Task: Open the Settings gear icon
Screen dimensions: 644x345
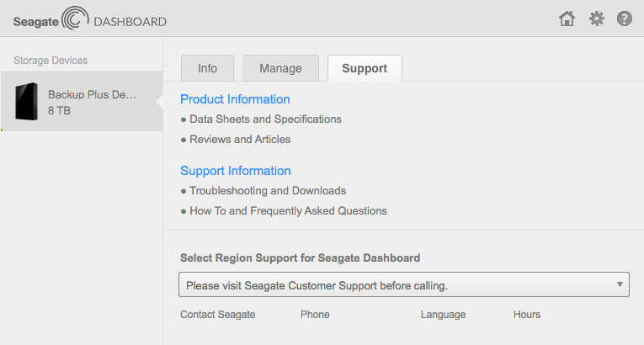Action: click(596, 19)
